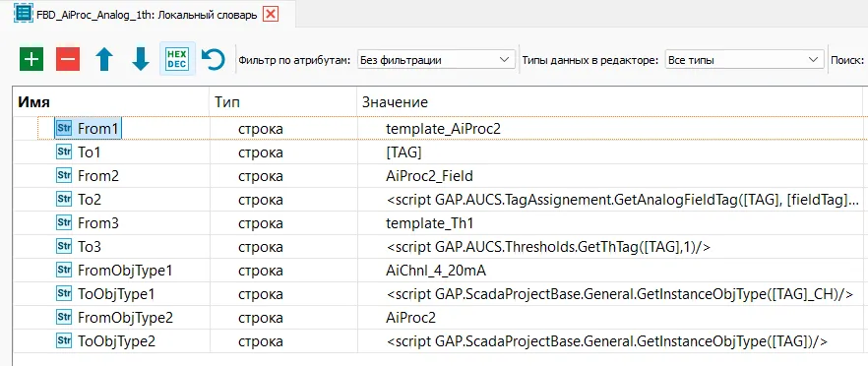868x366 pixels.
Task: Add a new entry with green plus
Action: click(x=31, y=59)
